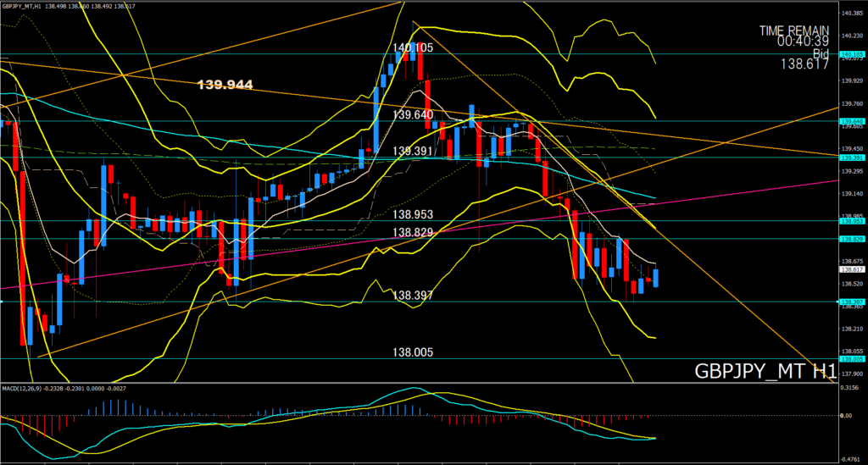Click the cyan 138.953 price-axis tag

pyautogui.click(x=852, y=221)
